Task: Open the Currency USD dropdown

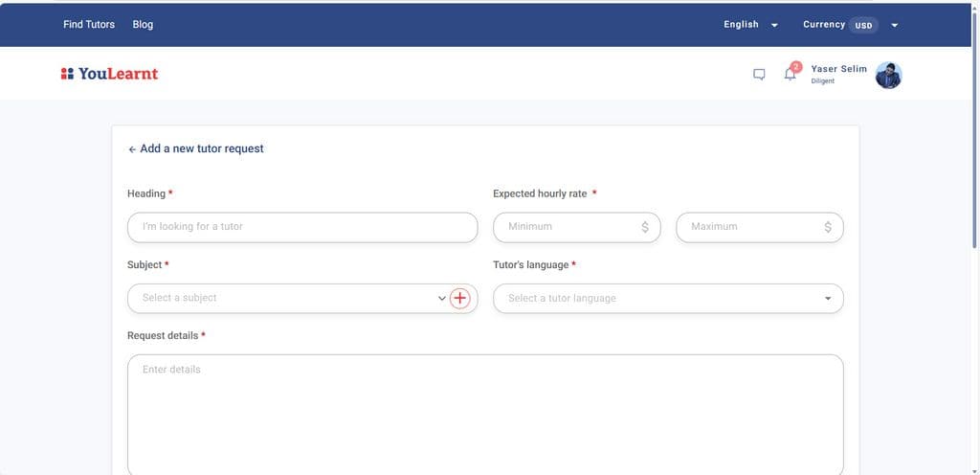Action: (851, 25)
